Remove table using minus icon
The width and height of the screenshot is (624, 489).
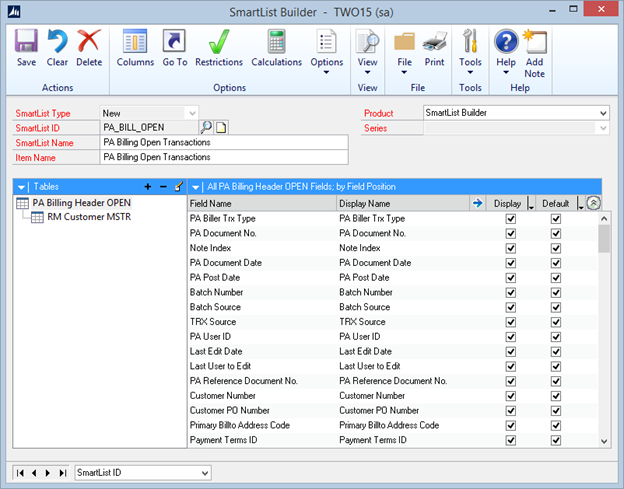[x=163, y=187]
